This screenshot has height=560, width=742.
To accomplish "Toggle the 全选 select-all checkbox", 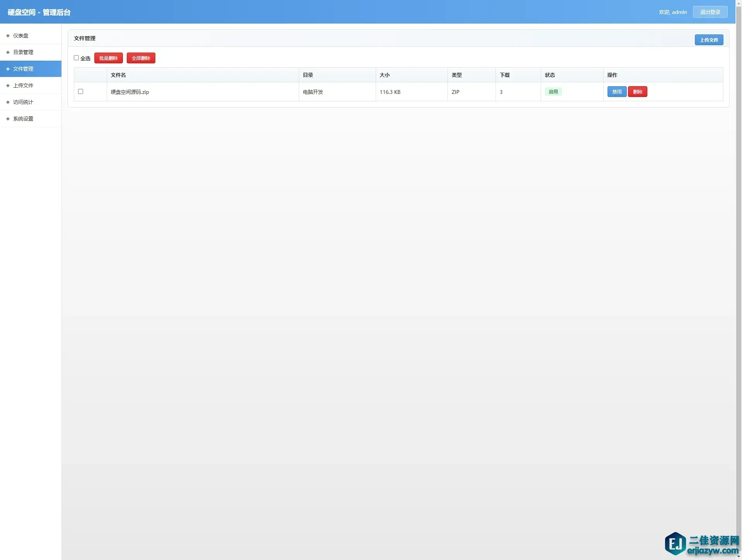I will [76, 58].
